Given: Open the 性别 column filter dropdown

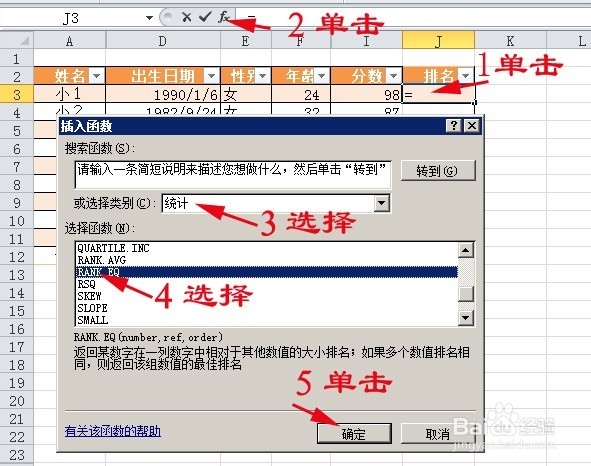Looking at the screenshot, I should pos(263,76).
